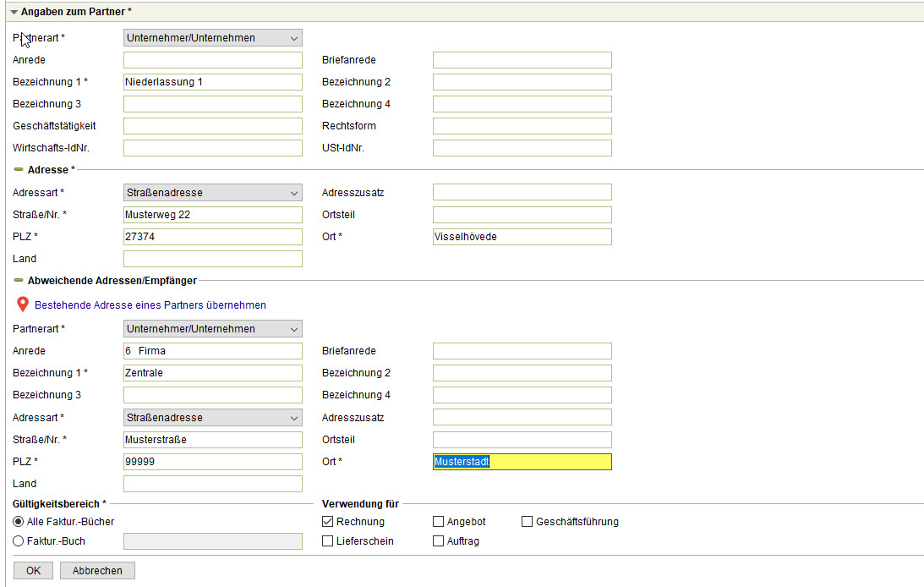Click the Abbrechen button
The width and height of the screenshot is (924, 587).
point(97,571)
